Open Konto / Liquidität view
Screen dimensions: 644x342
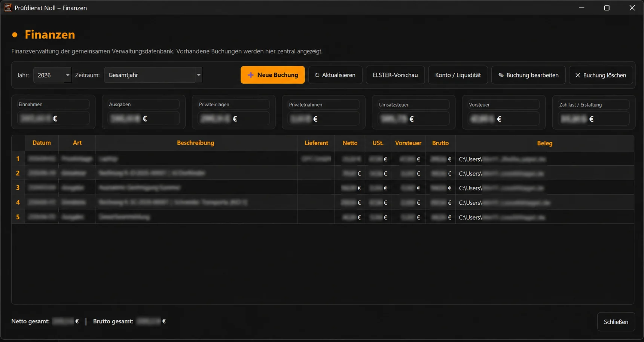click(458, 75)
